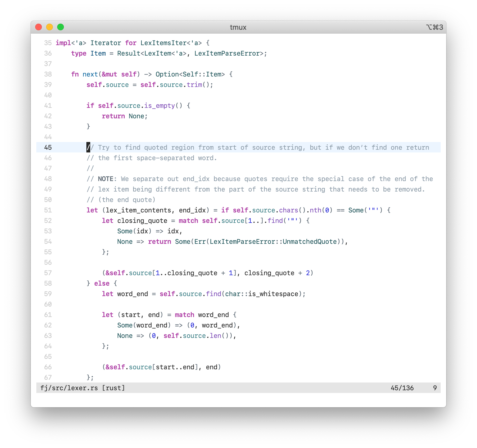Click the 45/136 line position indicator
The height and width of the screenshot is (448, 477).
click(402, 388)
